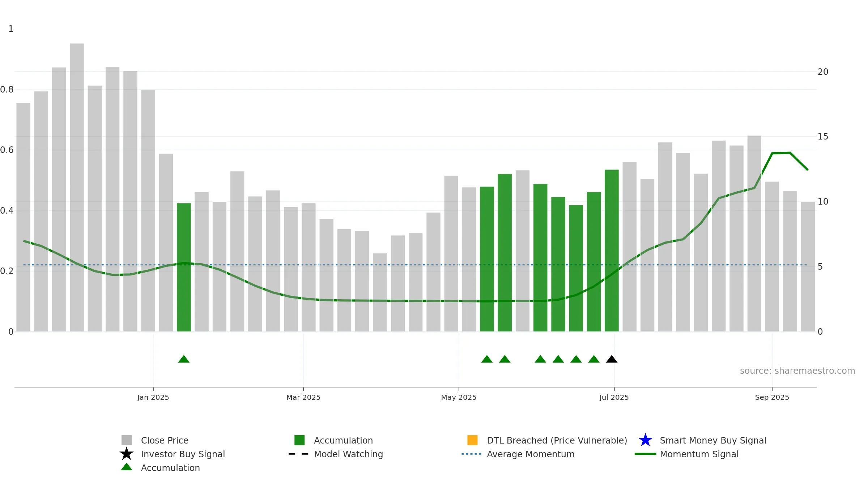Click the Sep 2025 axis label
Image resolution: width=868 pixels, height=488 pixels.
click(772, 397)
